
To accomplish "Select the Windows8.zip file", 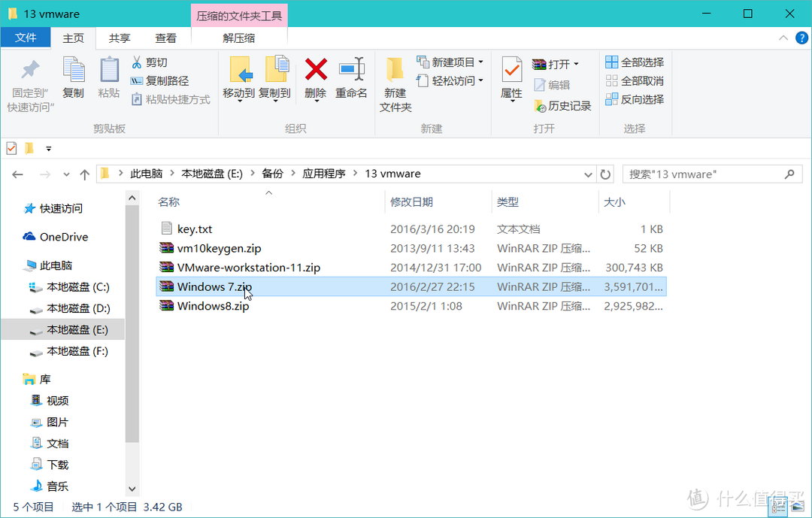I will [x=411, y=306].
